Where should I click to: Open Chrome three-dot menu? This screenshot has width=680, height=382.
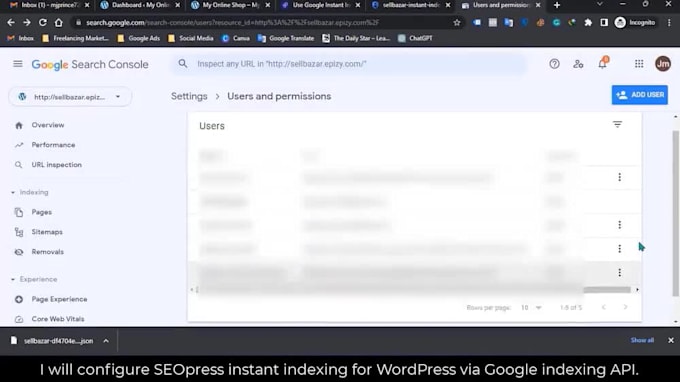669,23
